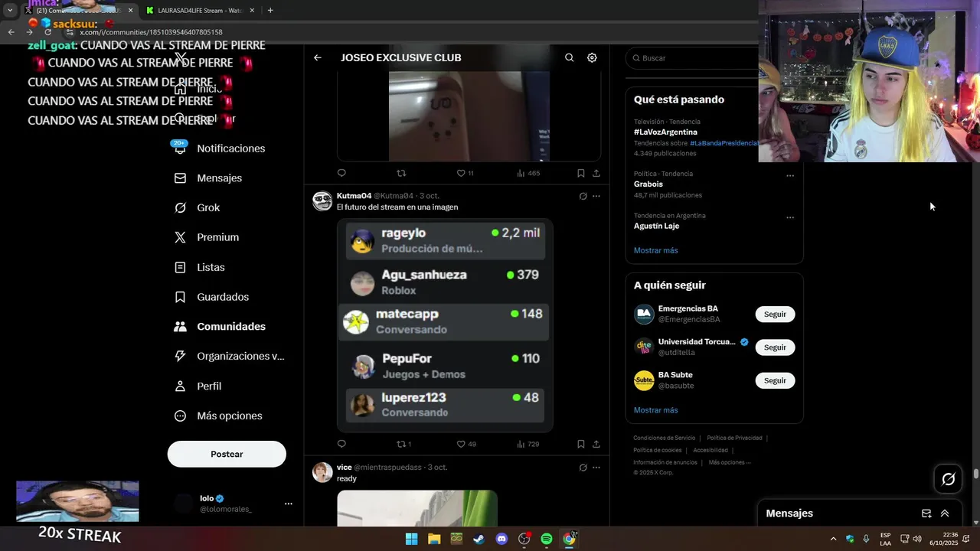The width and height of the screenshot is (980, 551).
Task: Reply to Kutma04's post
Action: [341, 444]
